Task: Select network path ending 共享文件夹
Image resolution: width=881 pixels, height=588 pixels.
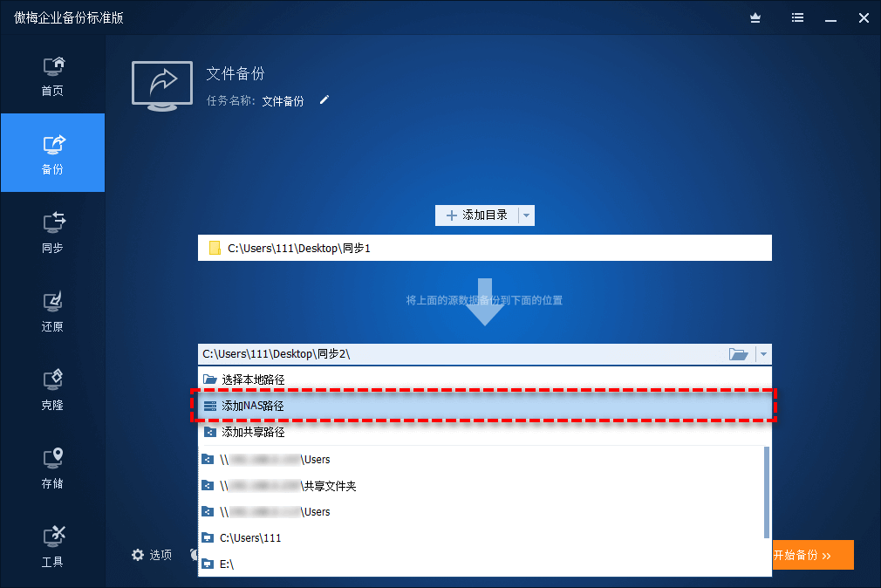Action: coord(481,486)
